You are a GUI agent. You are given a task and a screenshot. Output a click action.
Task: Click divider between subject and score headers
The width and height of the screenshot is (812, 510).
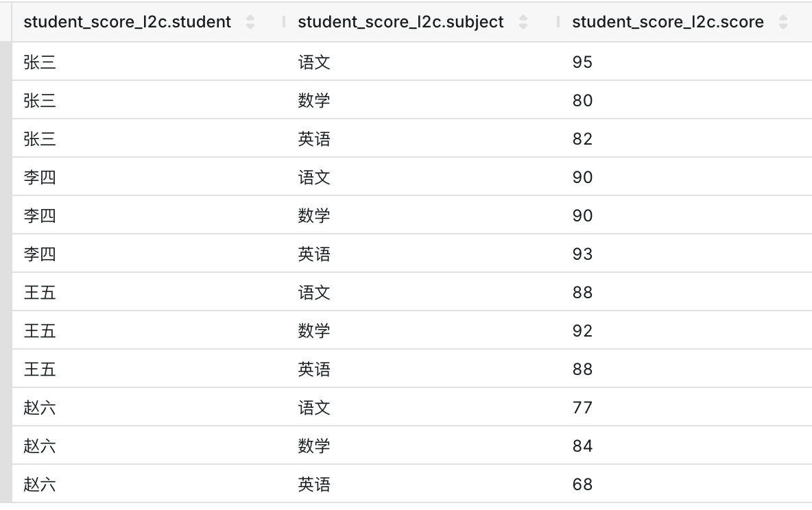click(x=558, y=22)
